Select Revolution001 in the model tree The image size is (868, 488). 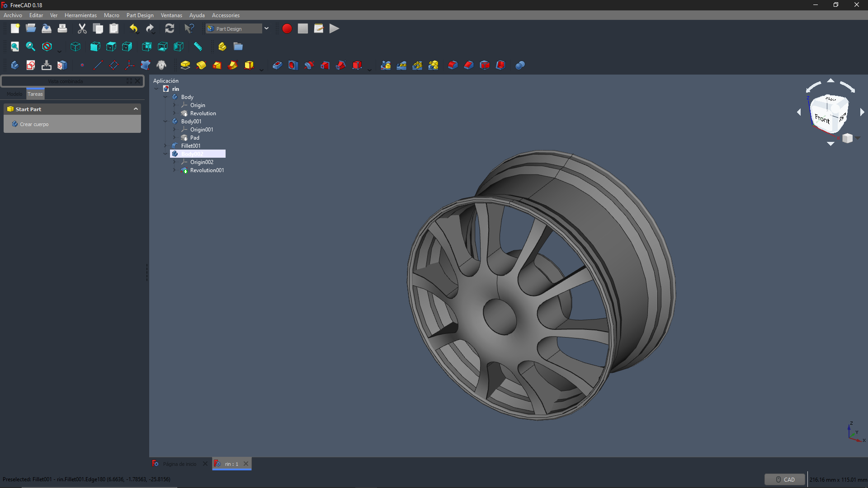(x=207, y=170)
